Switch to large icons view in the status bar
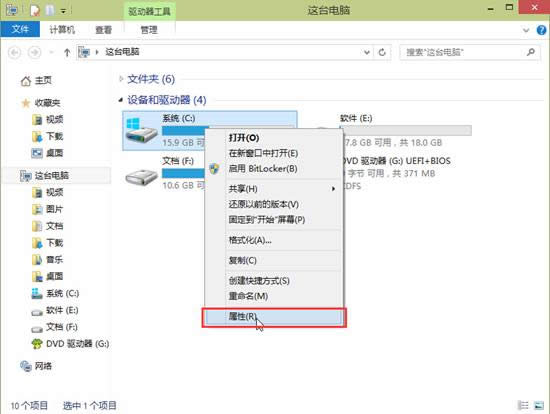Screen dimensions: 550x414 pyautogui.click(x=539, y=406)
